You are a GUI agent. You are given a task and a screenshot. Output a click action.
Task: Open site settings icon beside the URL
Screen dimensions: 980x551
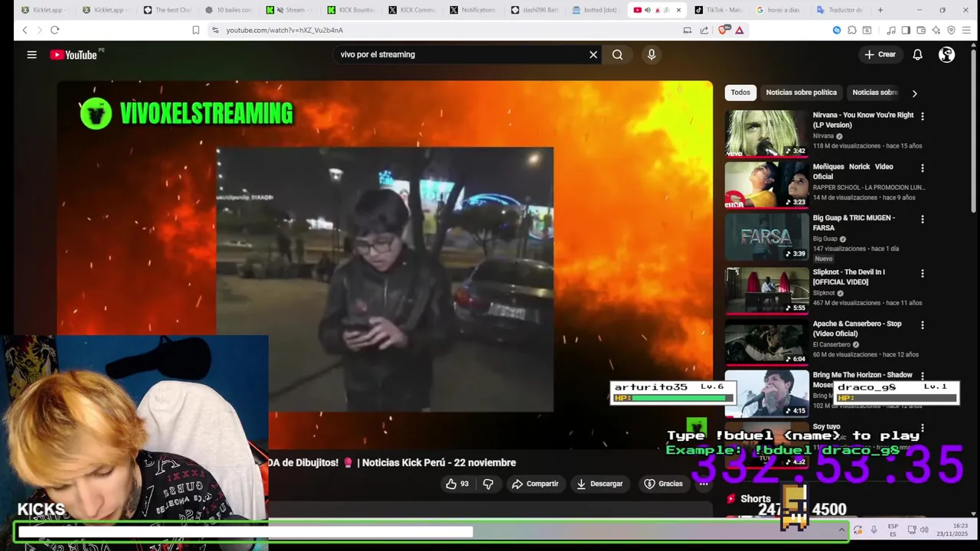215,30
